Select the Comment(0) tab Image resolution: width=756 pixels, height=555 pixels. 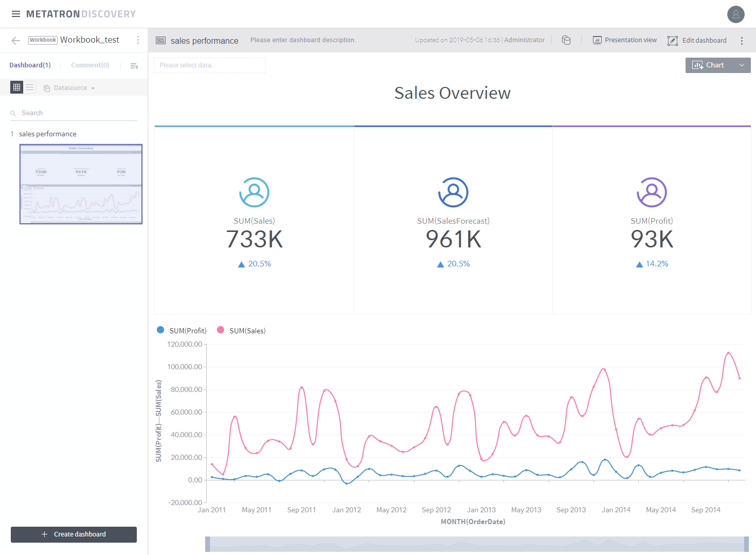pos(90,65)
